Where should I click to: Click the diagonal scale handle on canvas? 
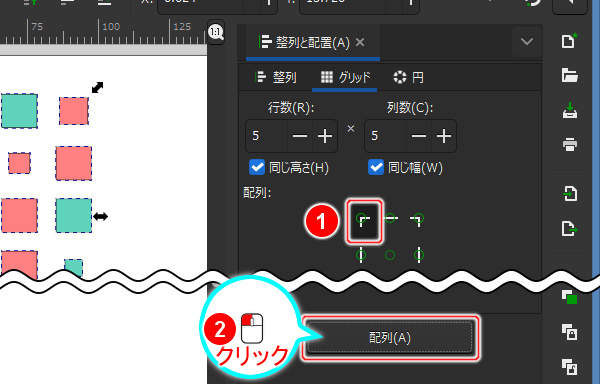click(98, 88)
